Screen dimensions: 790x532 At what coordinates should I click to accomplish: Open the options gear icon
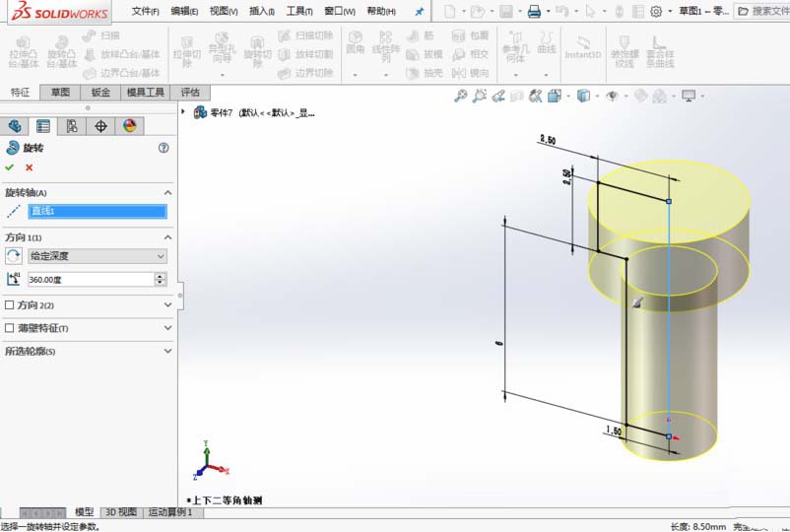656,12
